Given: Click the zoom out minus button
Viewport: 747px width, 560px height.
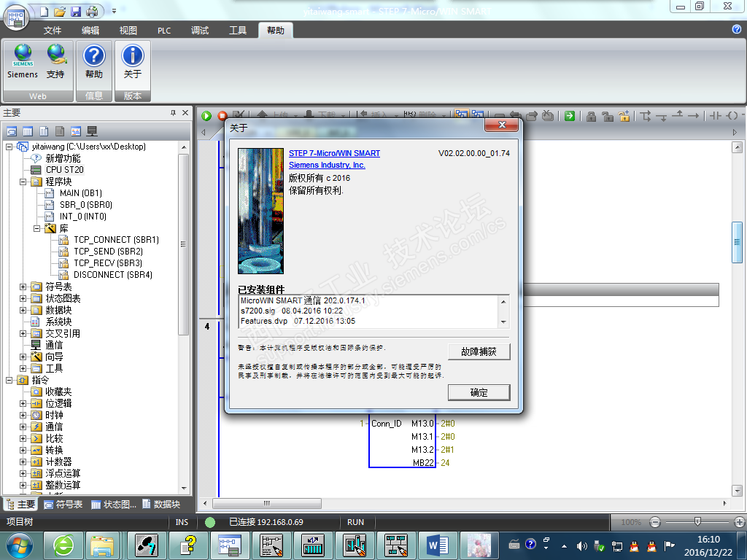Looking at the screenshot, I should [656, 522].
